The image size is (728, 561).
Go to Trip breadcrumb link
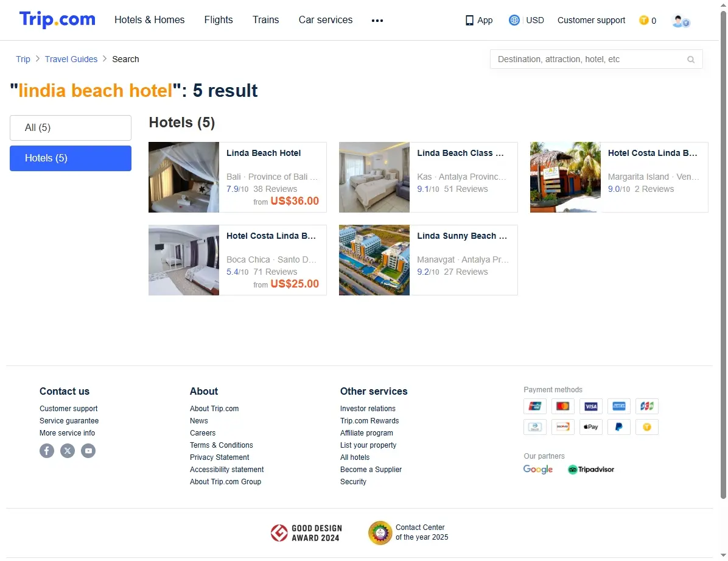pyautogui.click(x=23, y=59)
